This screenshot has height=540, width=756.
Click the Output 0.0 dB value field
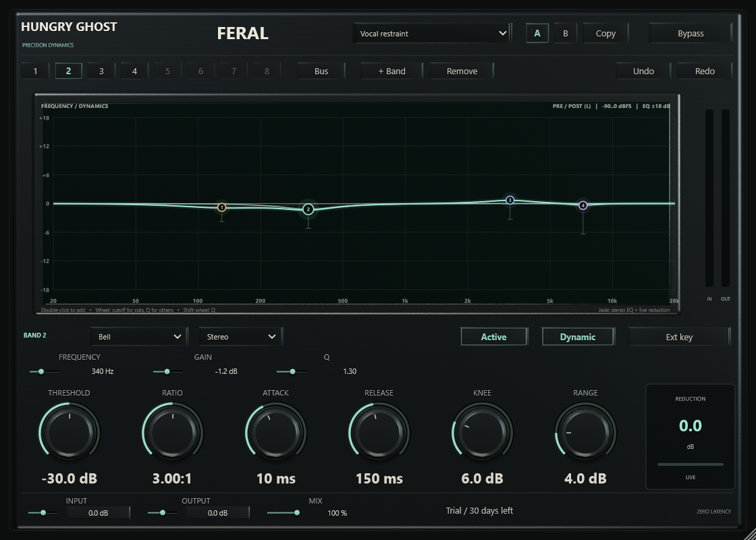click(x=218, y=513)
